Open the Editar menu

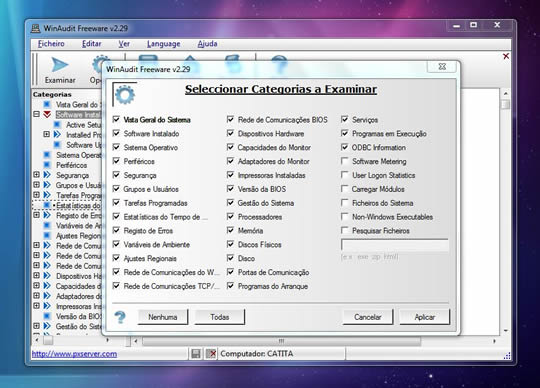click(92, 44)
